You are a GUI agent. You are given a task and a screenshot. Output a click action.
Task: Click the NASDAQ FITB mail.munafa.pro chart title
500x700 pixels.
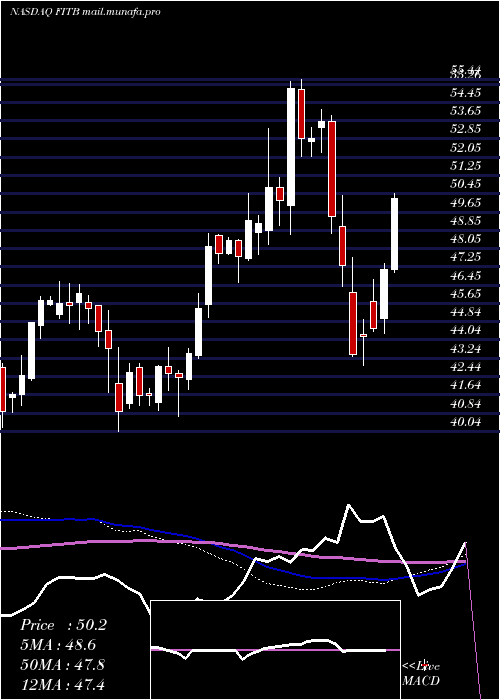[x=85, y=12]
